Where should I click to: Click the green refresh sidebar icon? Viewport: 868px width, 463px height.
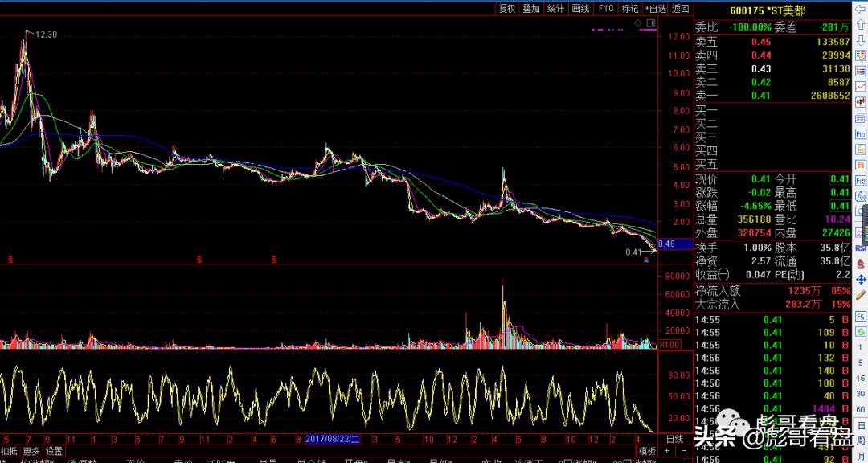(861, 332)
